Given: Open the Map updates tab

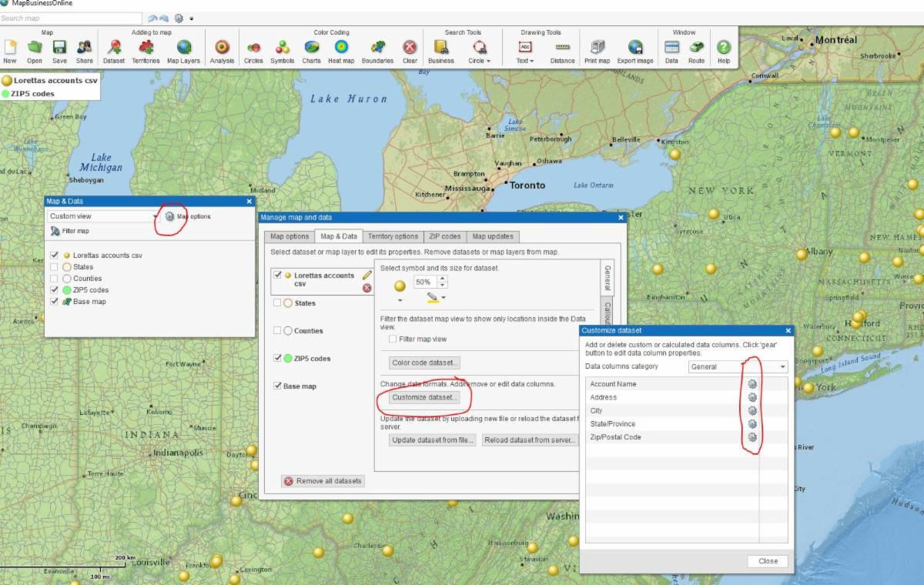Looking at the screenshot, I should (x=492, y=236).
